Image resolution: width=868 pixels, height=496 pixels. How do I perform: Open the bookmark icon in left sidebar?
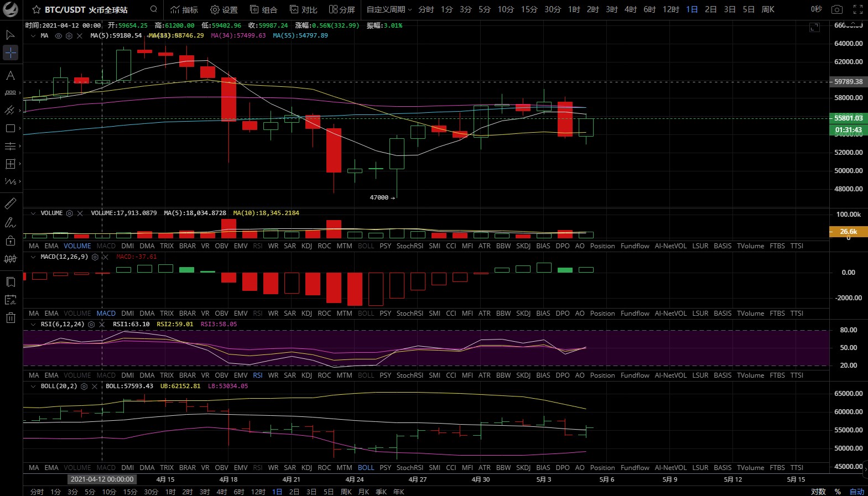[10, 282]
